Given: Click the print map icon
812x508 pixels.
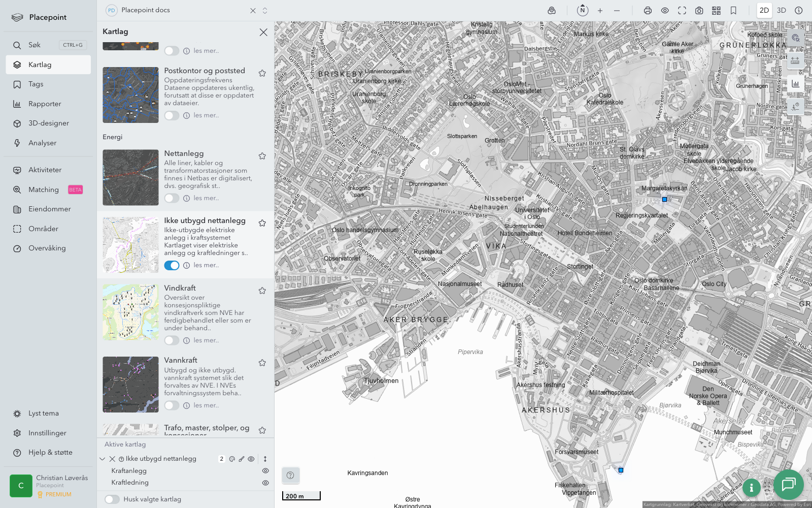Looking at the screenshot, I should [648, 11].
